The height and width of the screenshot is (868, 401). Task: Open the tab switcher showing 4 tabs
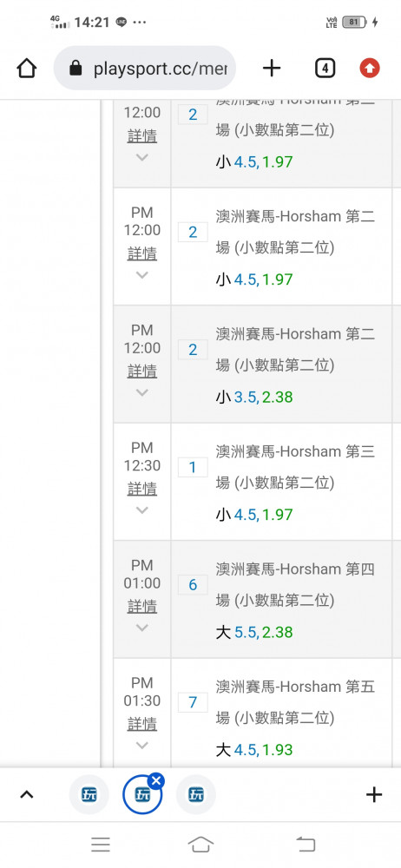[x=325, y=69]
